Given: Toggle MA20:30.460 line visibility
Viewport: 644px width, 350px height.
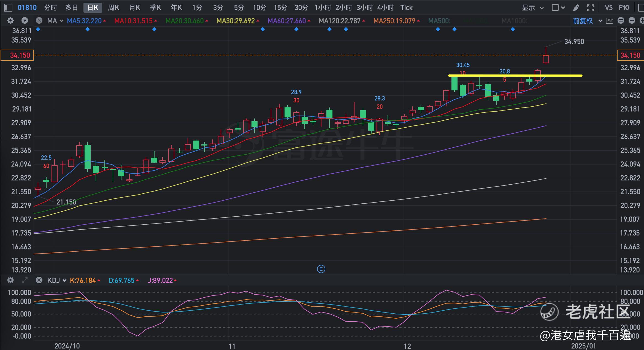Looking at the screenshot, I should pos(186,21).
